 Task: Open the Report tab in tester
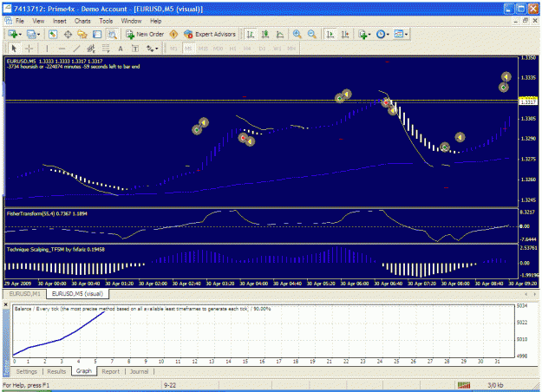coord(111,371)
